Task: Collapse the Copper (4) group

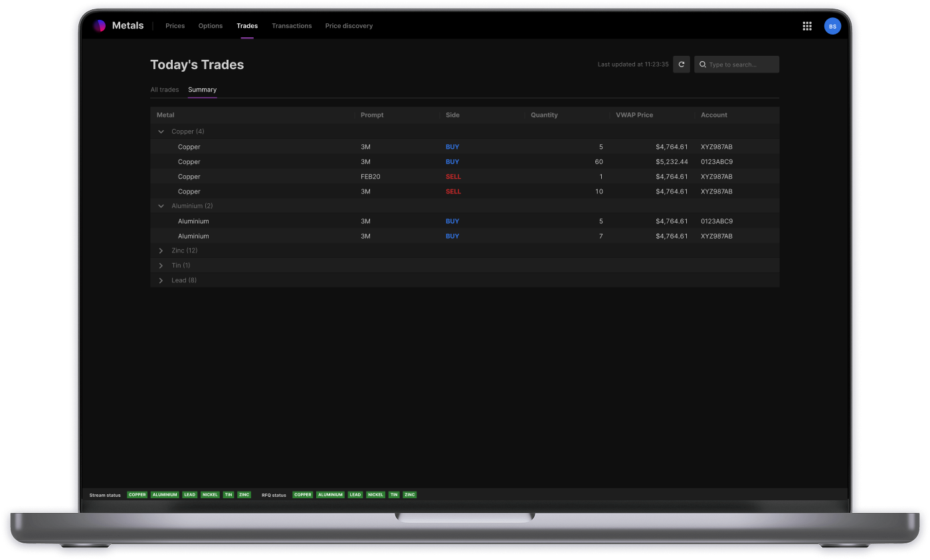Action: tap(161, 132)
